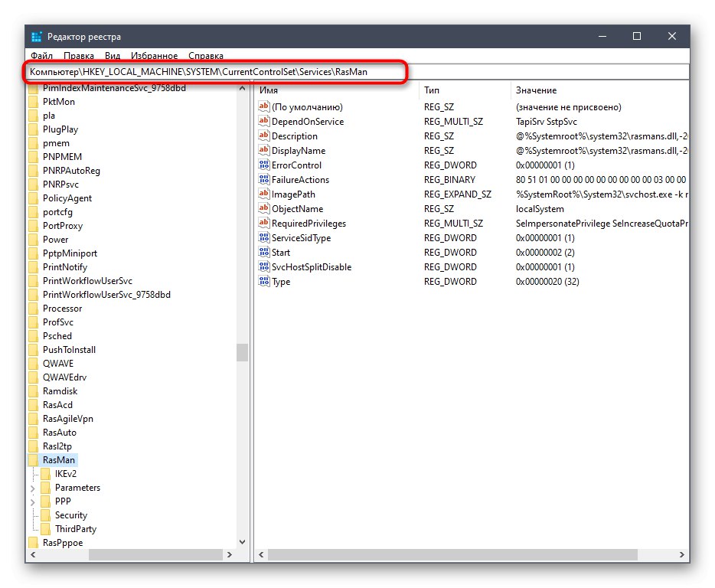This screenshot has width=715, height=588.
Task: Open the Файл menu
Action: [41, 56]
